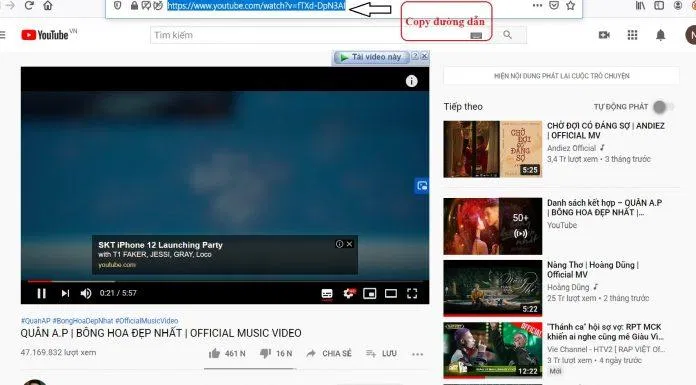This screenshot has height=385, width=696.
Task: Skip to the next video
Action: (65, 293)
